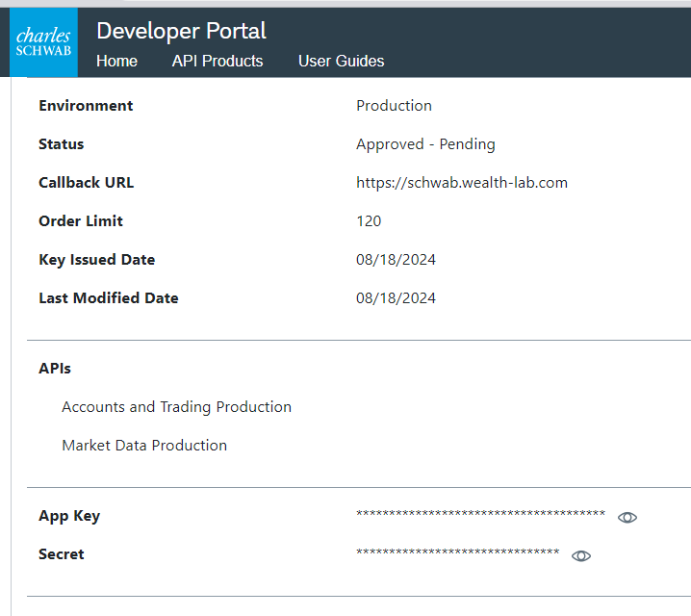Click the masked Secret value
691x616 pixels.
[x=457, y=553]
